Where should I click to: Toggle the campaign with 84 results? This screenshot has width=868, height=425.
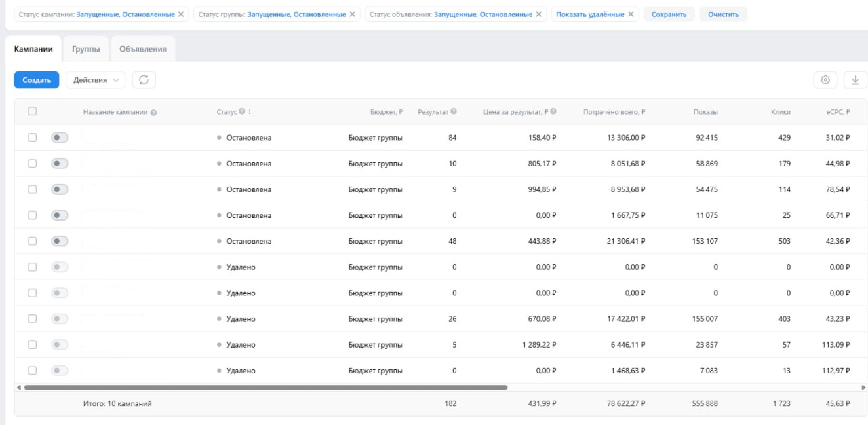click(60, 138)
